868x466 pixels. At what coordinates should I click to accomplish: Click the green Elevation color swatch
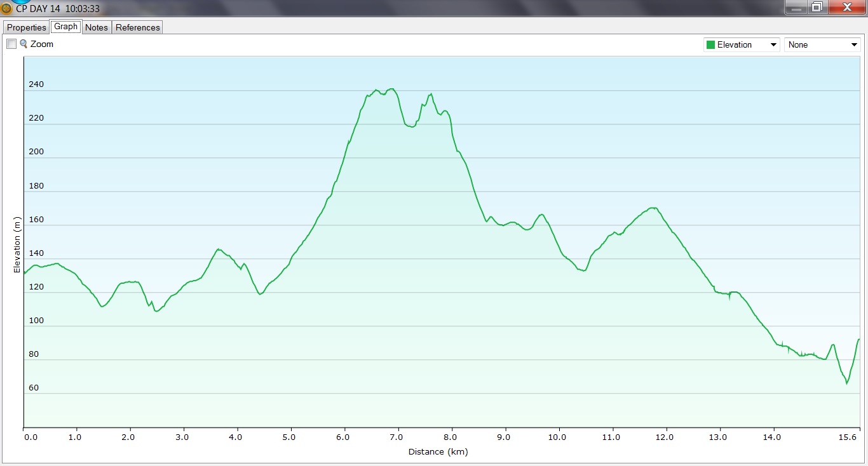[710, 45]
